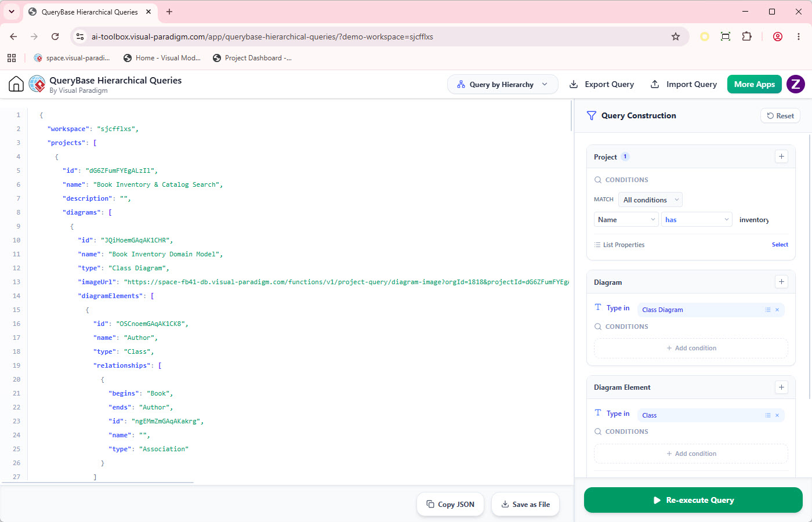Screen dimensions: 812x522
Task: Open the Query by Hierarchy dropdown
Action: point(502,84)
